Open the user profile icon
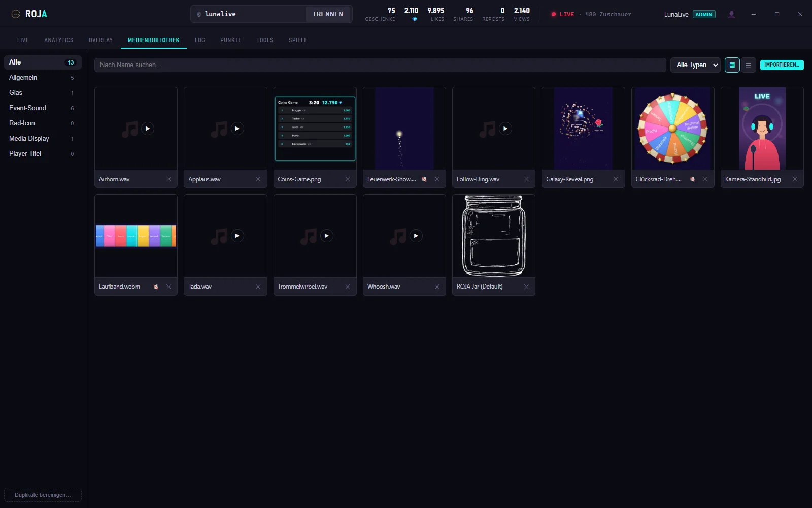 [731, 14]
